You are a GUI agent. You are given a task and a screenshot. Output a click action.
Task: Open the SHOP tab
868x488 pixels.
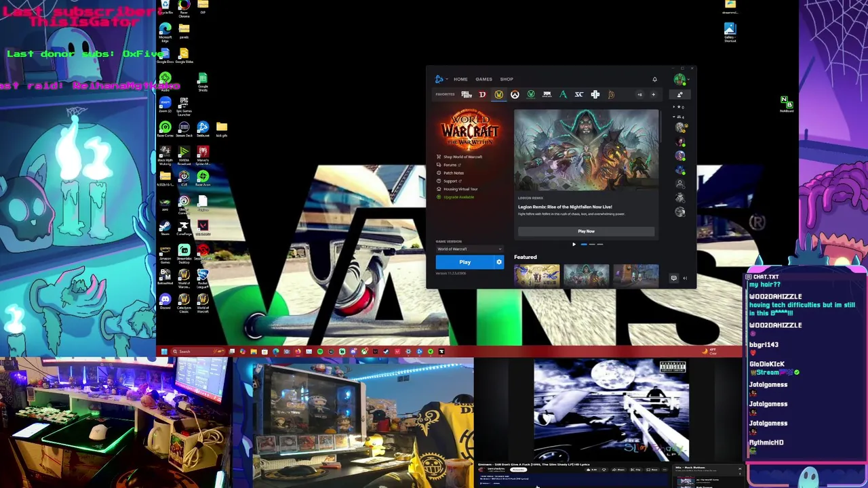tap(507, 79)
